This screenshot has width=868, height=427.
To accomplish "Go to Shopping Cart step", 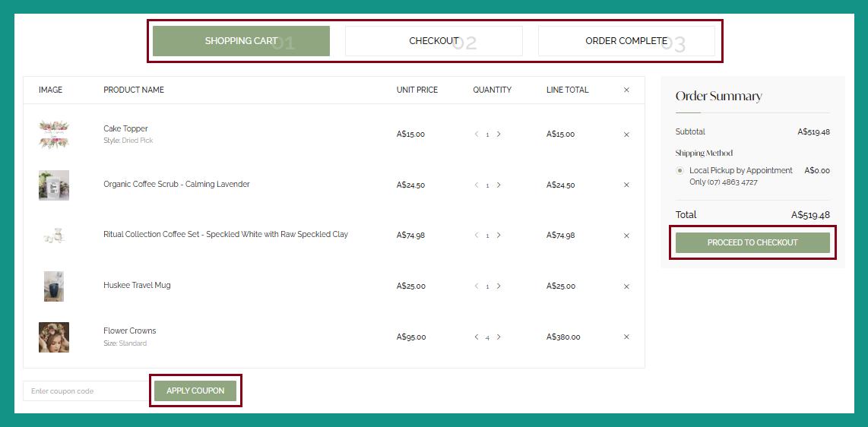I will pyautogui.click(x=242, y=41).
